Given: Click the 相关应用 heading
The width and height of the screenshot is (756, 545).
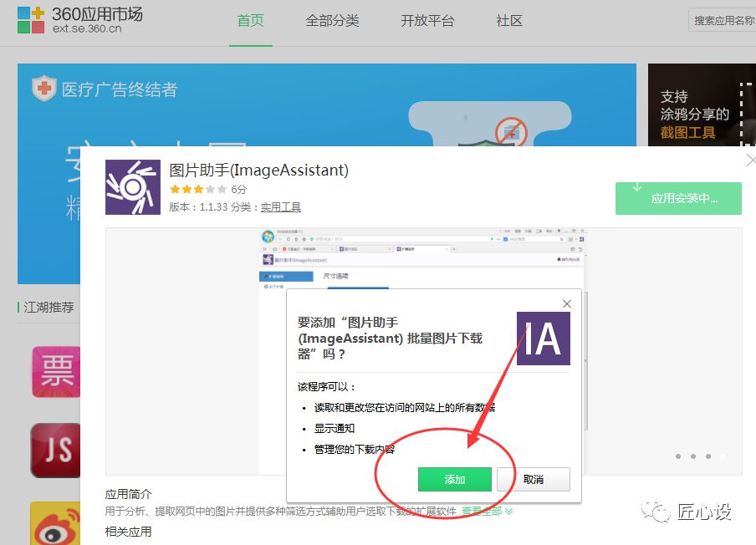Looking at the screenshot, I should pyautogui.click(x=128, y=532).
